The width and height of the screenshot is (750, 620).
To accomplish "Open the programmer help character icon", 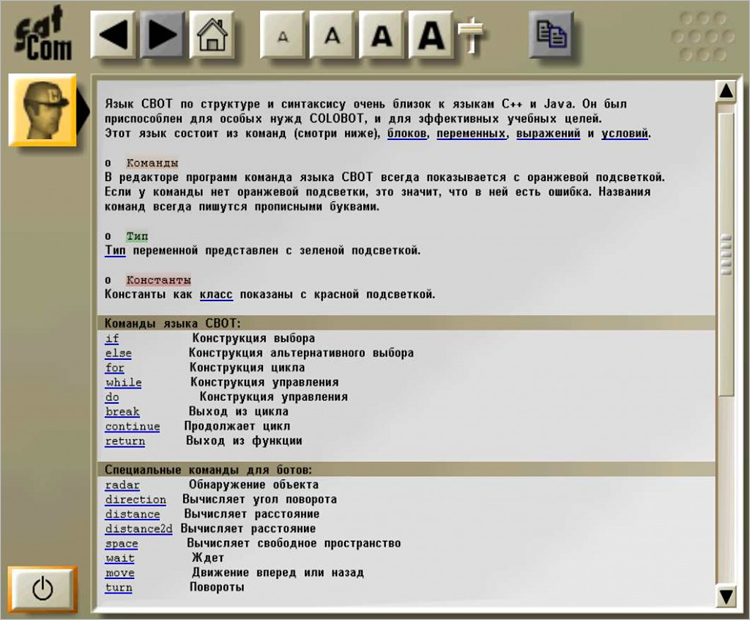I will [42, 109].
